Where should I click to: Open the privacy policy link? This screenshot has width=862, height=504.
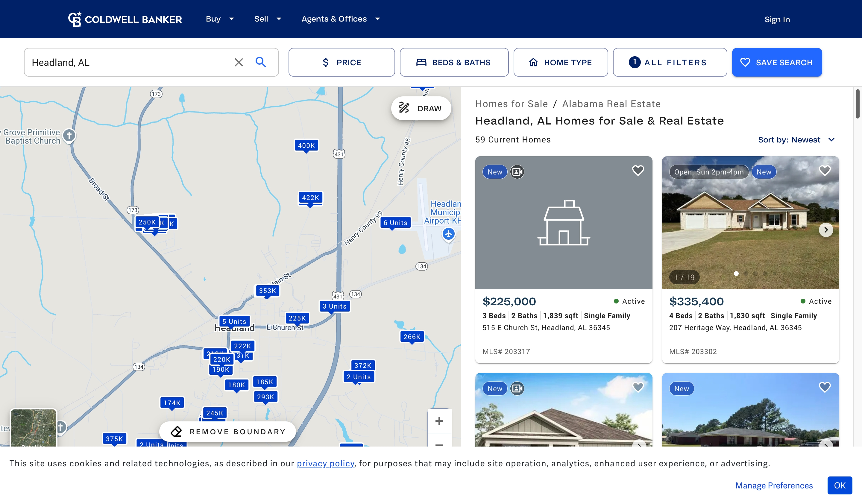click(x=325, y=463)
